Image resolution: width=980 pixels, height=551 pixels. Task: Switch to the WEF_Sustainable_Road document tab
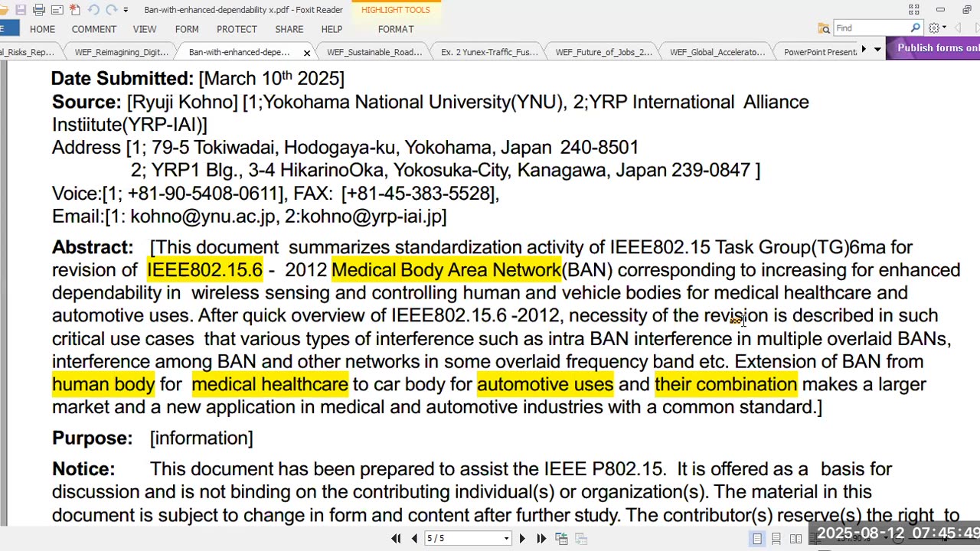click(374, 52)
